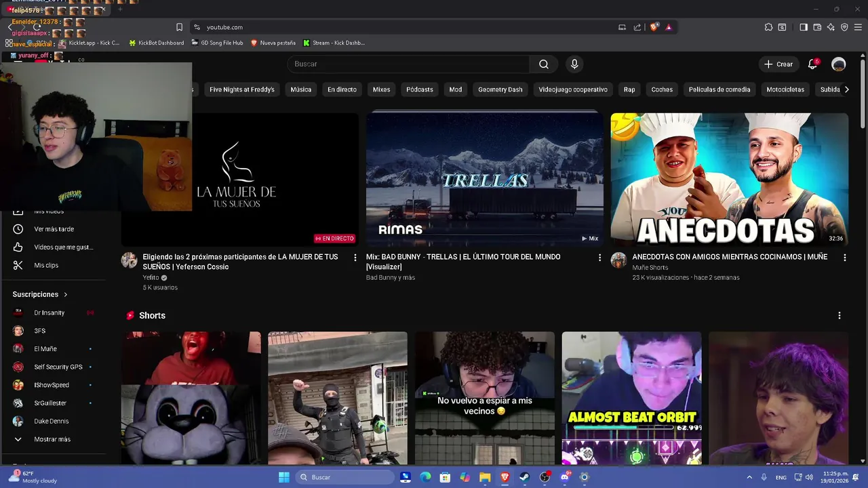Open the Brave VPN shield icon
The height and width of the screenshot is (488, 868).
(x=844, y=27)
